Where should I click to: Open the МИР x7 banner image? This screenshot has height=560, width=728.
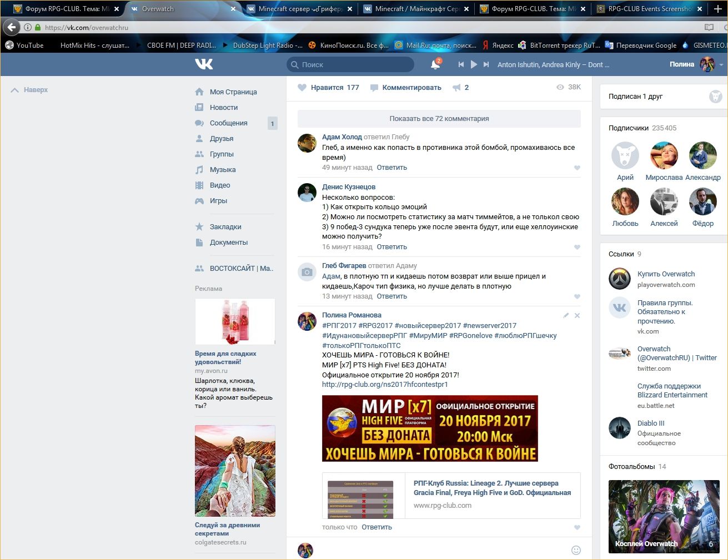pyautogui.click(x=430, y=428)
